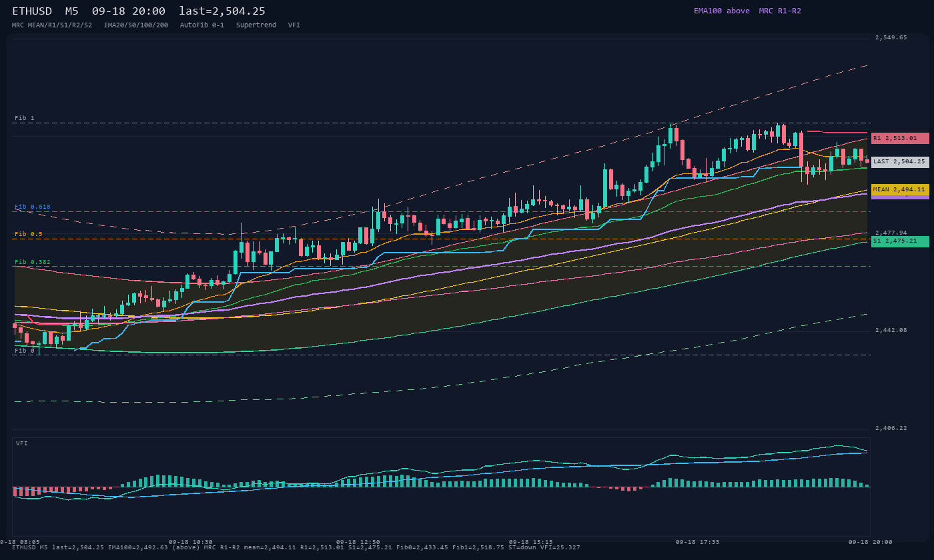
Task: Click the last=2,504.25 price in header
Action: (x=222, y=11)
